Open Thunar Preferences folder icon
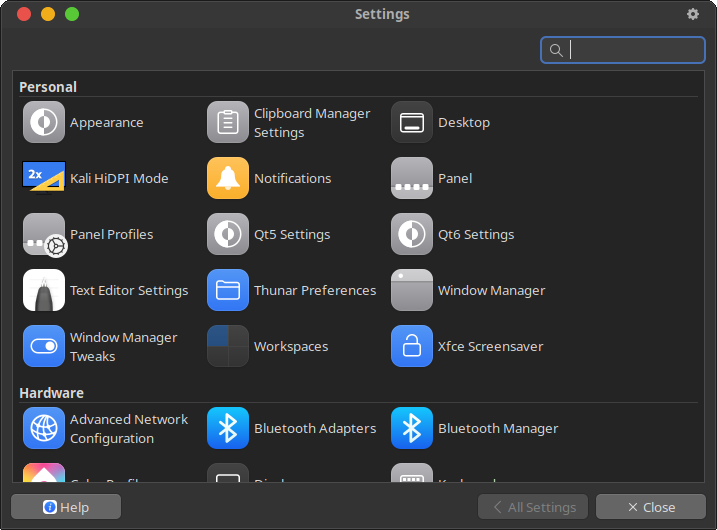Screen dimensions: 717x530 pyautogui.click(x=228, y=290)
